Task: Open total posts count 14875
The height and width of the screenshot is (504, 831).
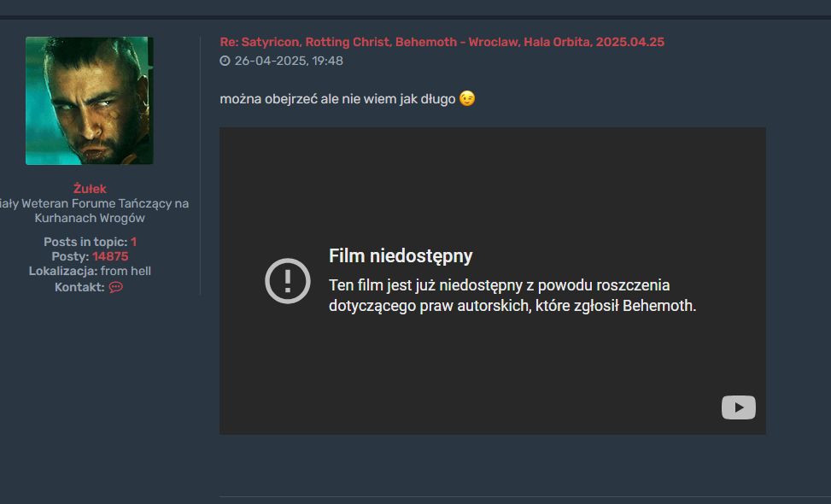Action: pyautogui.click(x=110, y=256)
